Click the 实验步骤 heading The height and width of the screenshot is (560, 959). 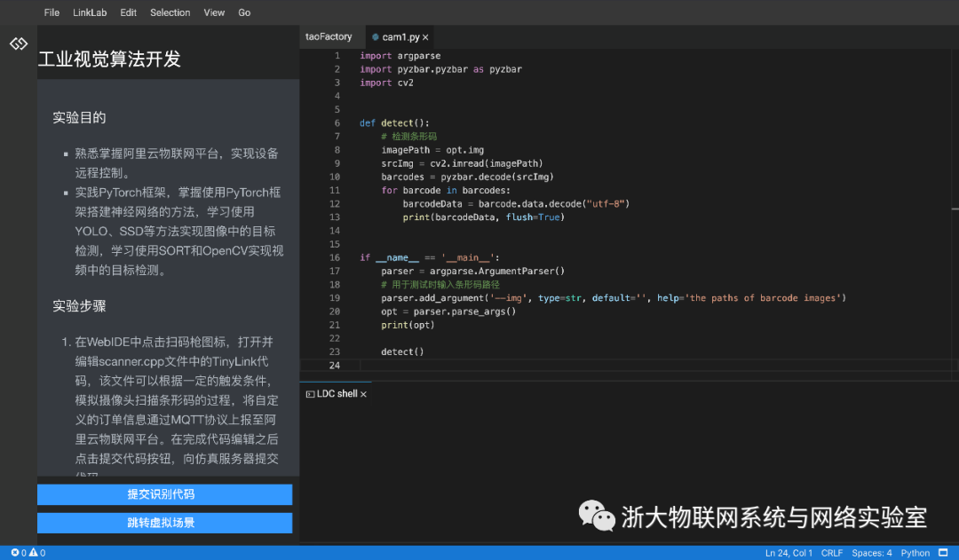coord(79,305)
